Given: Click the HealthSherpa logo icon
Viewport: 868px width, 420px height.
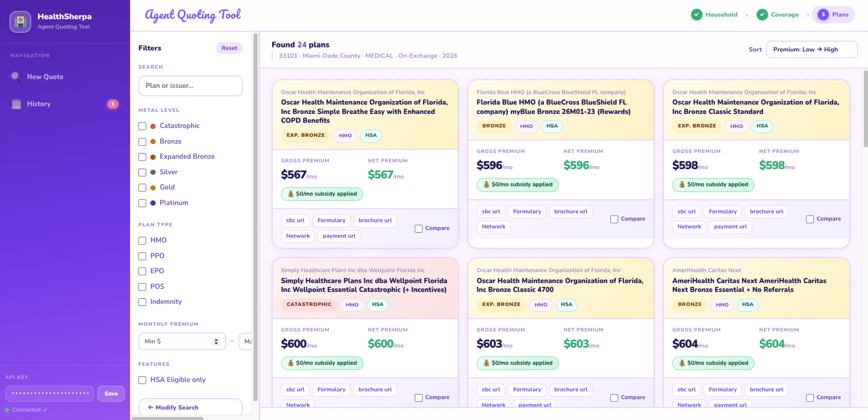Looking at the screenshot, I should 20,22.
